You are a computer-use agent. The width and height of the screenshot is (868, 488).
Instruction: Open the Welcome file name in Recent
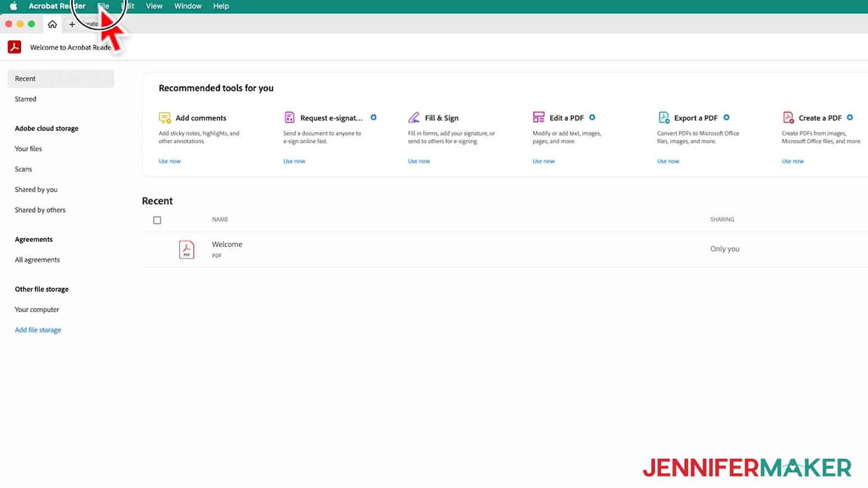click(227, 245)
